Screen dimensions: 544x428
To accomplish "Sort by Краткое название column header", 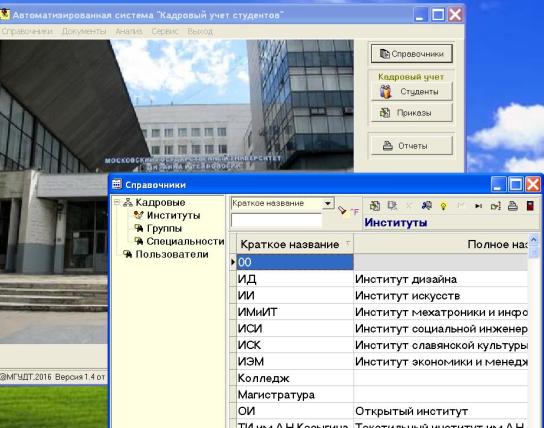I will (295, 244).
